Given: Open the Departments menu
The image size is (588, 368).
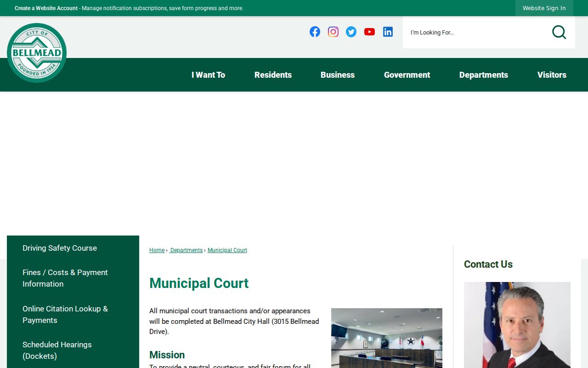Looking at the screenshot, I should coord(484,75).
